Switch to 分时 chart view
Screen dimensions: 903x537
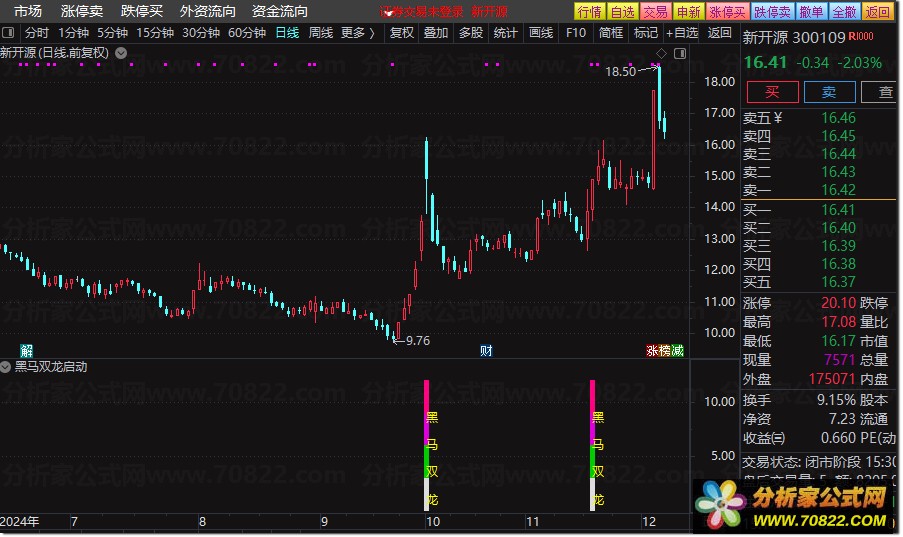click(x=37, y=33)
